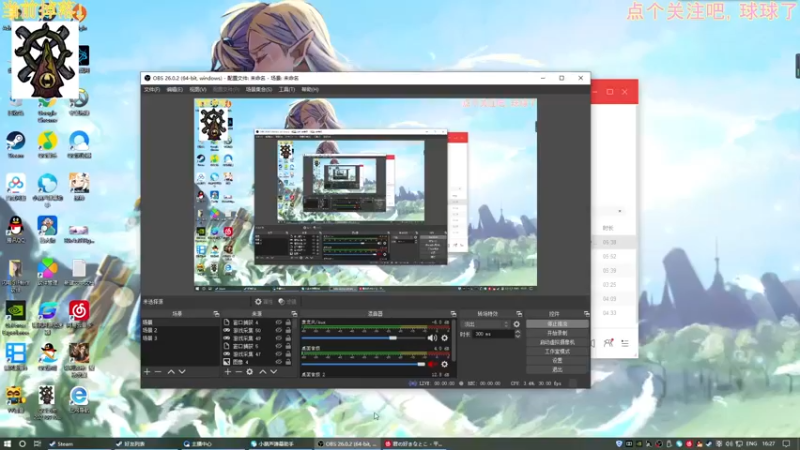Image resolution: width=800 pixels, height=450 pixels.
Task: Hide the 窗口捕获 5 source
Action: (279, 346)
